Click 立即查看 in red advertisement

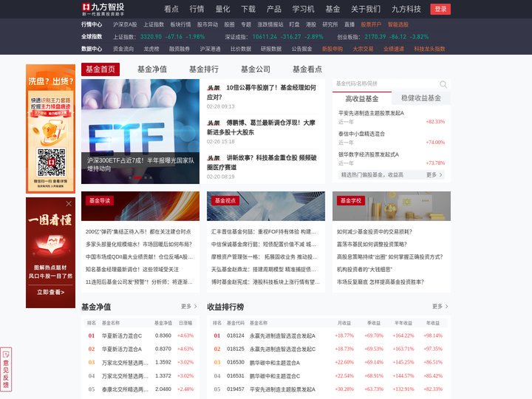(x=50, y=292)
